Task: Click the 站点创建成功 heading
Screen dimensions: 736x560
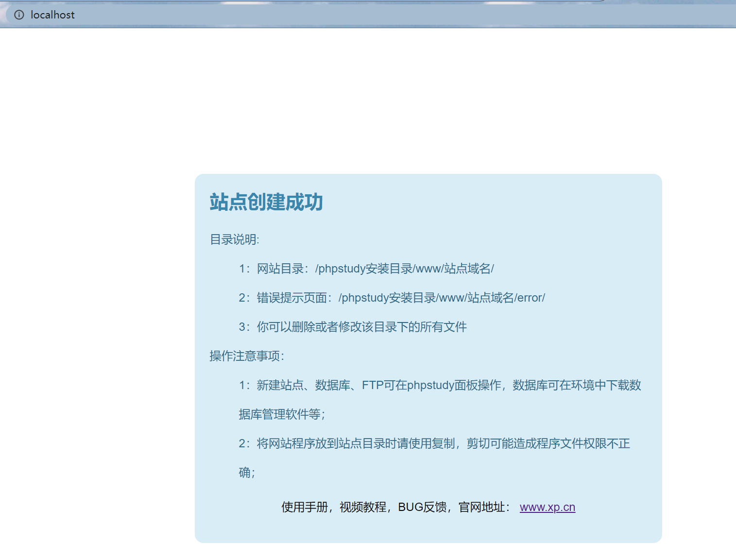Action: pos(266,203)
